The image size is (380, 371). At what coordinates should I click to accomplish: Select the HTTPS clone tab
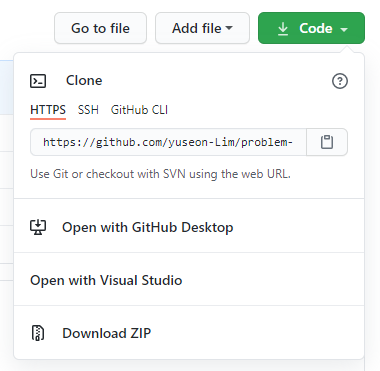coord(48,110)
